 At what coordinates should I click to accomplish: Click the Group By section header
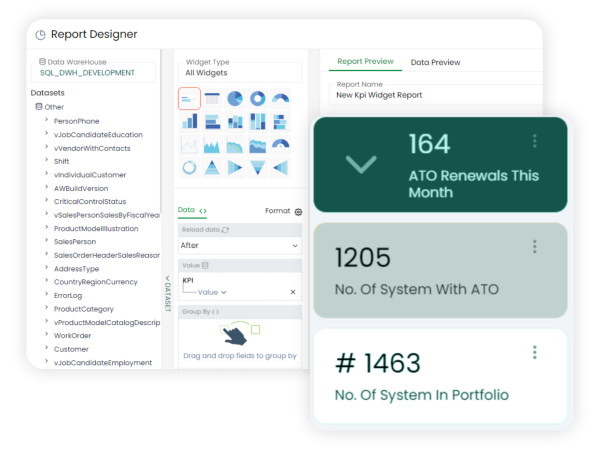(240, 312)
